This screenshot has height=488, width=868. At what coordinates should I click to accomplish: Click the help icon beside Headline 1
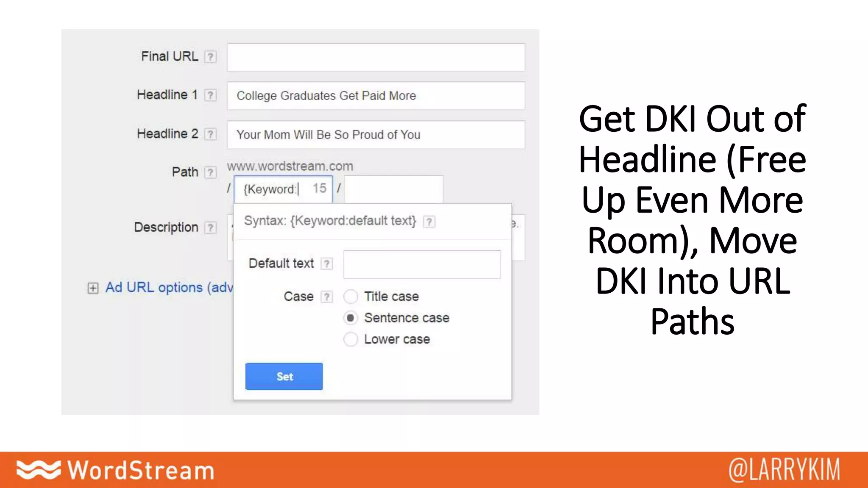[x=210, y=95]
